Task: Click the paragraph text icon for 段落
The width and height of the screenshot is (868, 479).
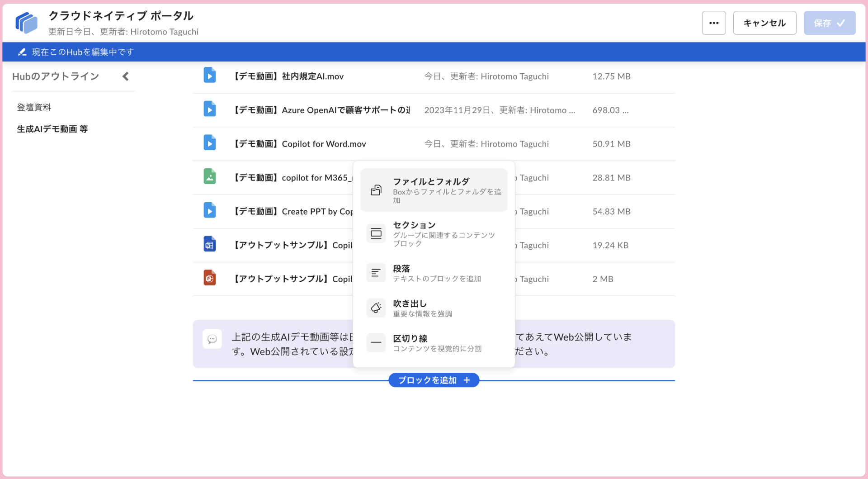Action: pos(376,272)
